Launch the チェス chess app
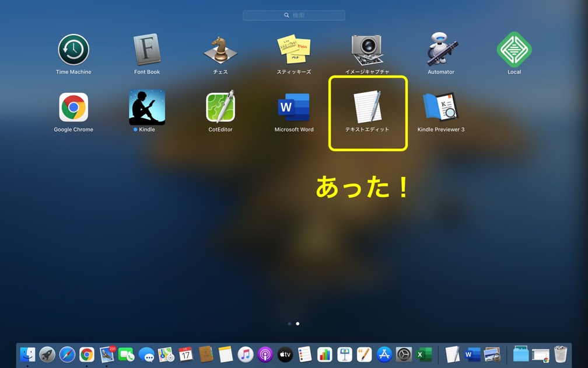The width and height of the screenshot is (588, 368). tap(220, 50)
